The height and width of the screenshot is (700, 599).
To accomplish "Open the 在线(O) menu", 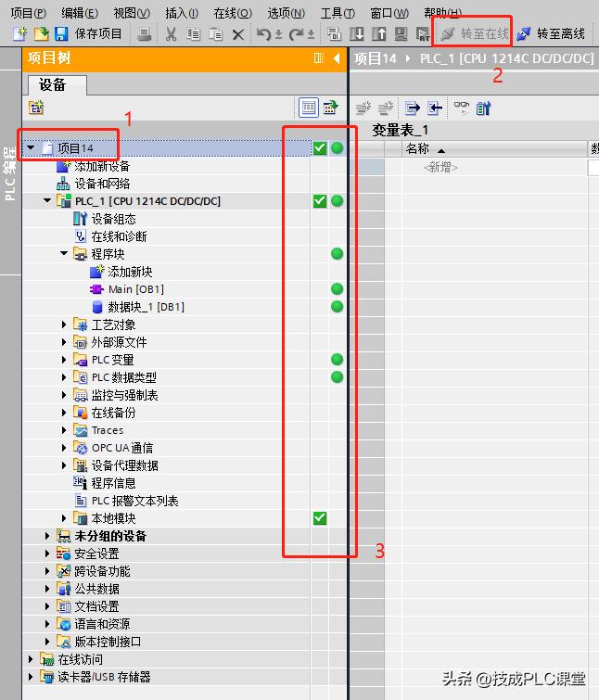I will coord(233,13).
